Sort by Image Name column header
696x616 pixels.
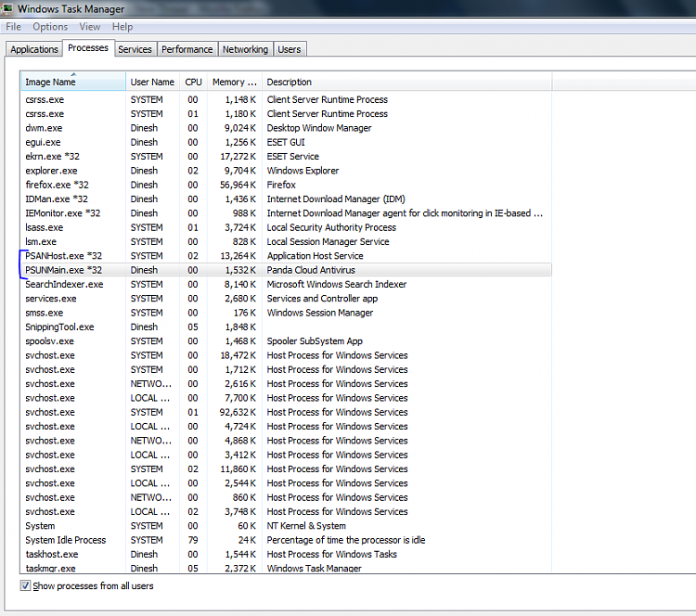click(x=73, y=82)
